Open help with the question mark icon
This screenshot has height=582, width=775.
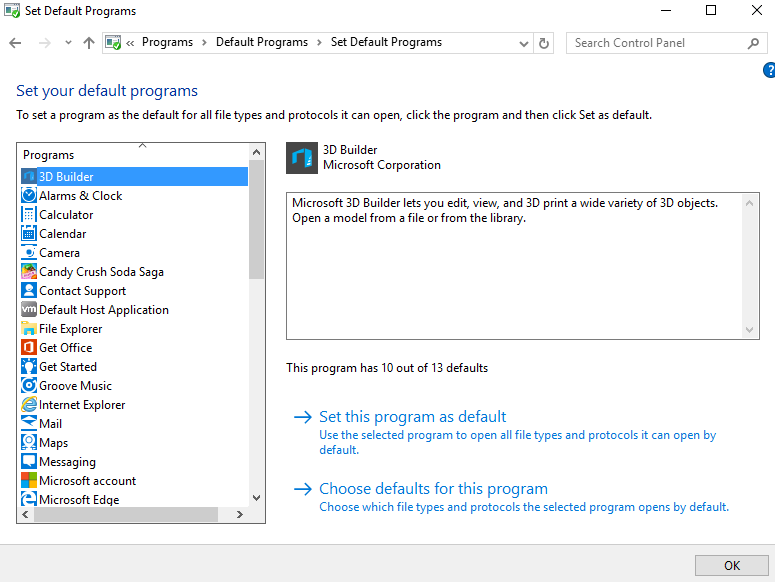(769, 70)
